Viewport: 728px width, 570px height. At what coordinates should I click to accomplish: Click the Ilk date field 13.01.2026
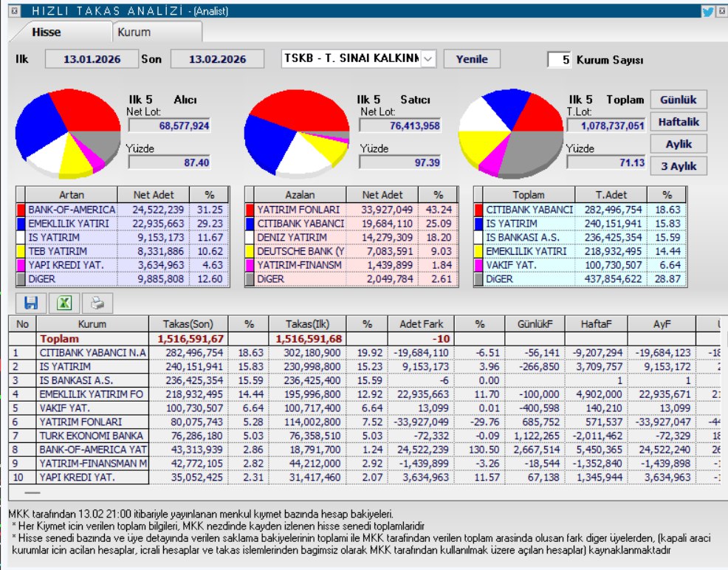click(x=92, y=59)
